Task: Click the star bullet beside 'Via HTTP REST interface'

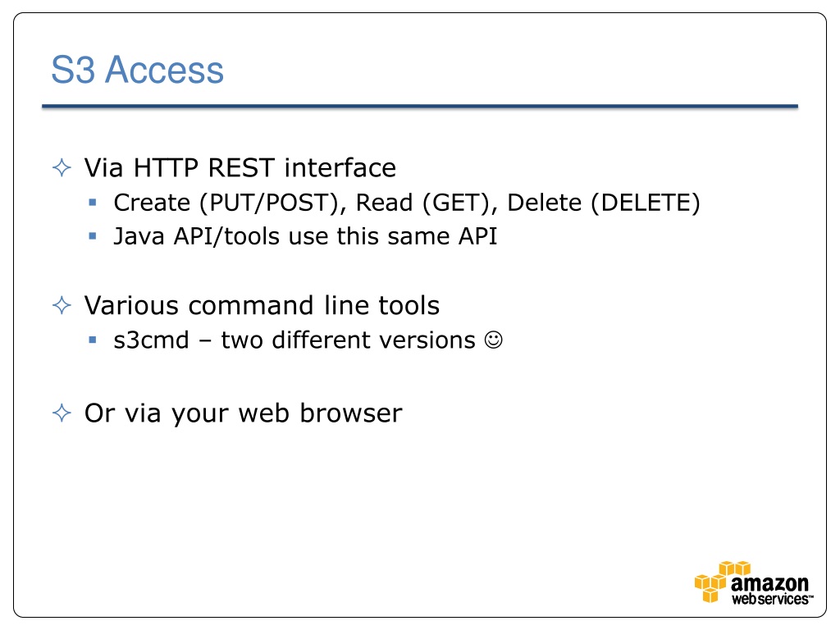Action: 62,167
